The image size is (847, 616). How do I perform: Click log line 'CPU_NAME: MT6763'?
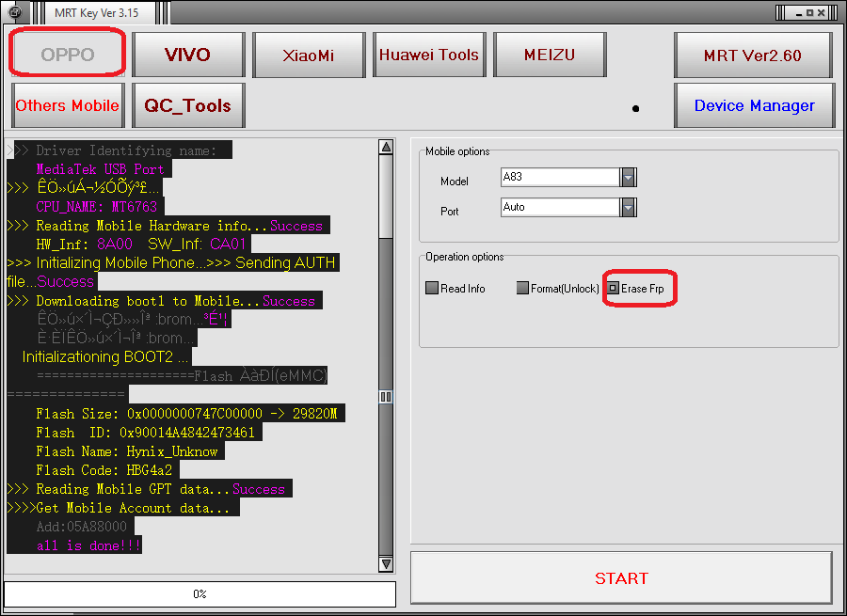coord(97,207)
